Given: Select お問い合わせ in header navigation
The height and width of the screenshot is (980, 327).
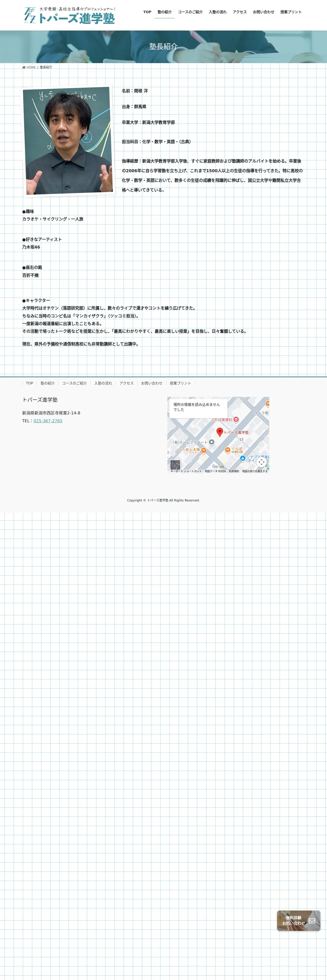Looking at the screenshot, I should (x=263, y=12).
